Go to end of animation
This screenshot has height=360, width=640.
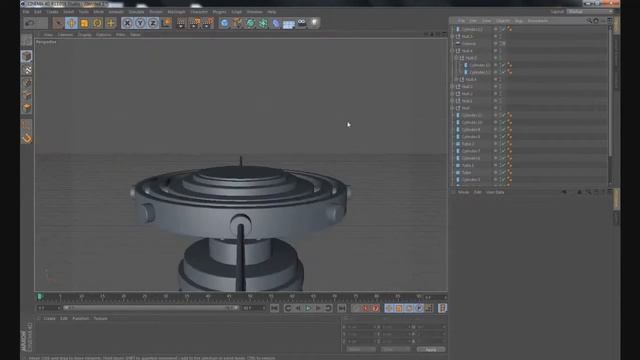pos(341,308)
